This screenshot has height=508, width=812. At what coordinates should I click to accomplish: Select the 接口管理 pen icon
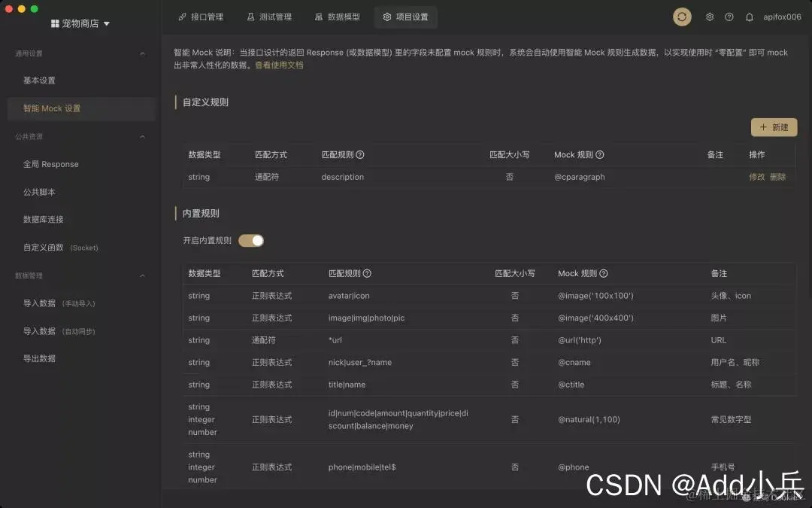(x=181, y=17)
